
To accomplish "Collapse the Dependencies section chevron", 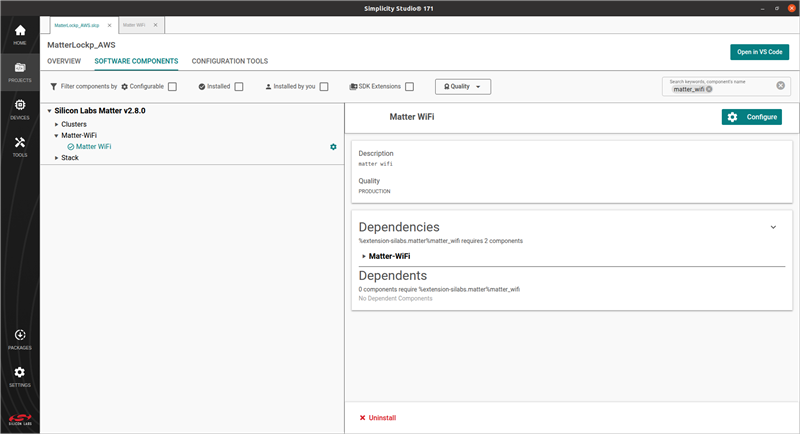I will [773, 227].
